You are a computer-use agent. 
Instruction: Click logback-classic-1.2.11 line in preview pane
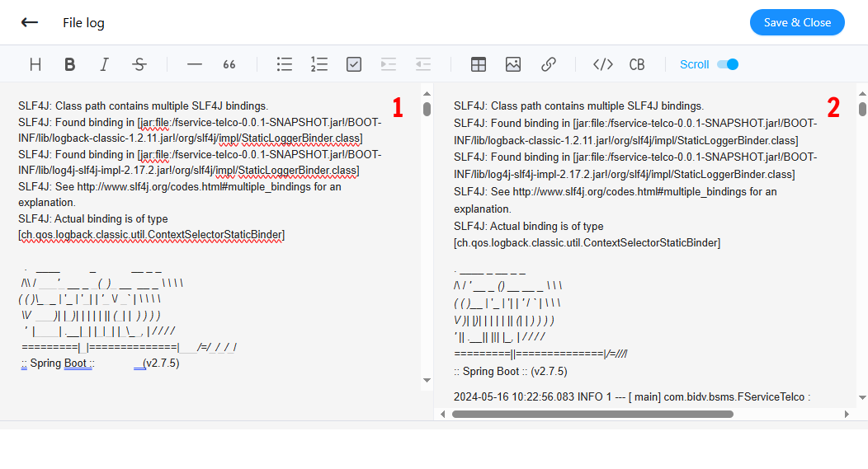point(625,140)
